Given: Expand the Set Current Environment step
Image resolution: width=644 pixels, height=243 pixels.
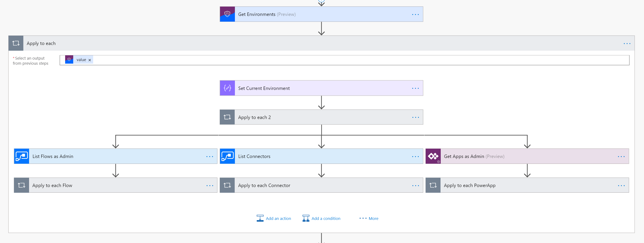Looking at the screenshot, I should pos(264,88).
